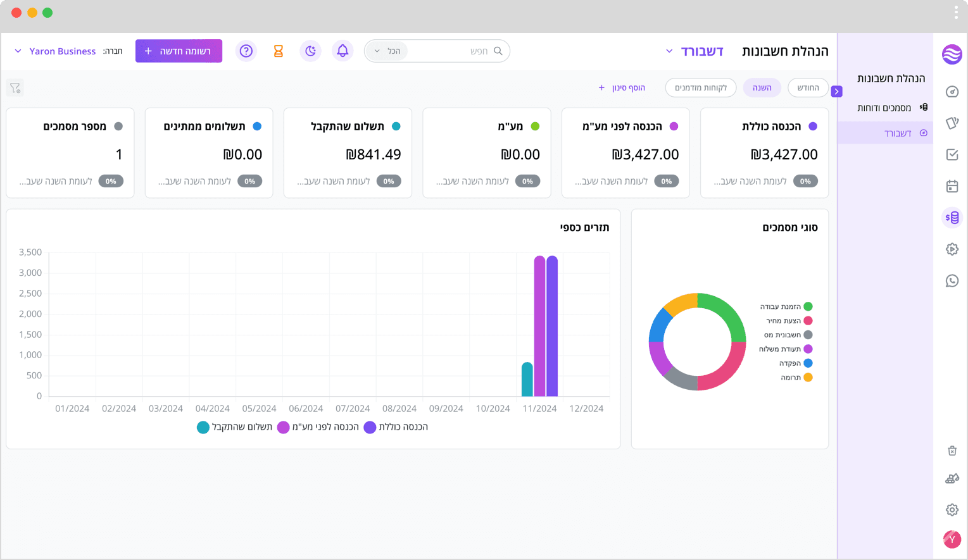The height and width of the screenshot is (560, 968).
Task: Open the הכל search scope dropdown
Action: click(x=387, y=51)
